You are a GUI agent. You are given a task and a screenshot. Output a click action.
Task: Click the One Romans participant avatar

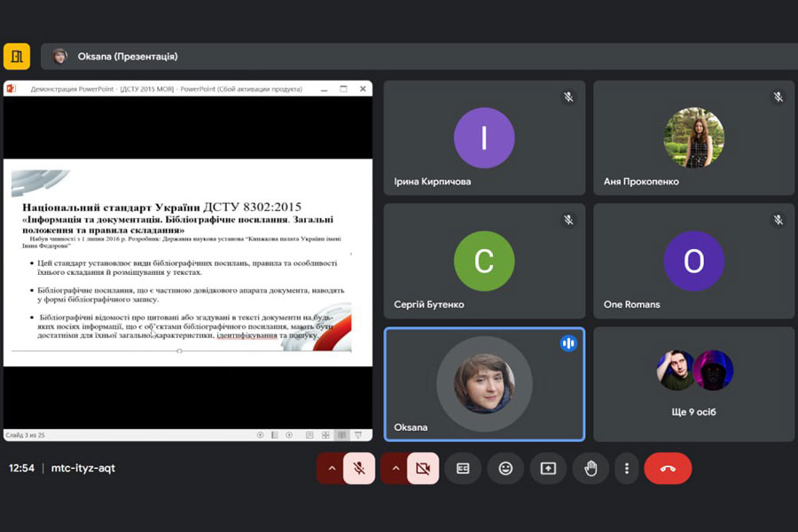click(x=693, y=261)
